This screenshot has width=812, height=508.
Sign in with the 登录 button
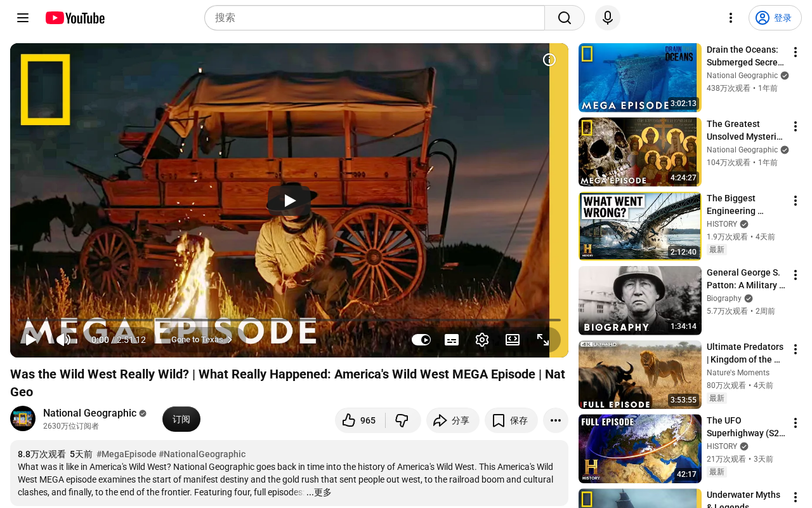pos(775,18)
